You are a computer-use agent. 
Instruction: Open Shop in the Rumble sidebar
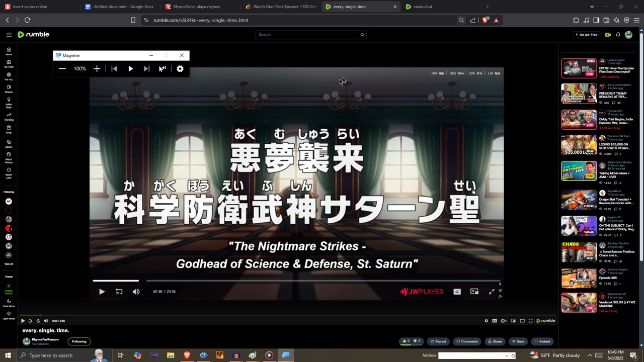[x=9, y=129]
